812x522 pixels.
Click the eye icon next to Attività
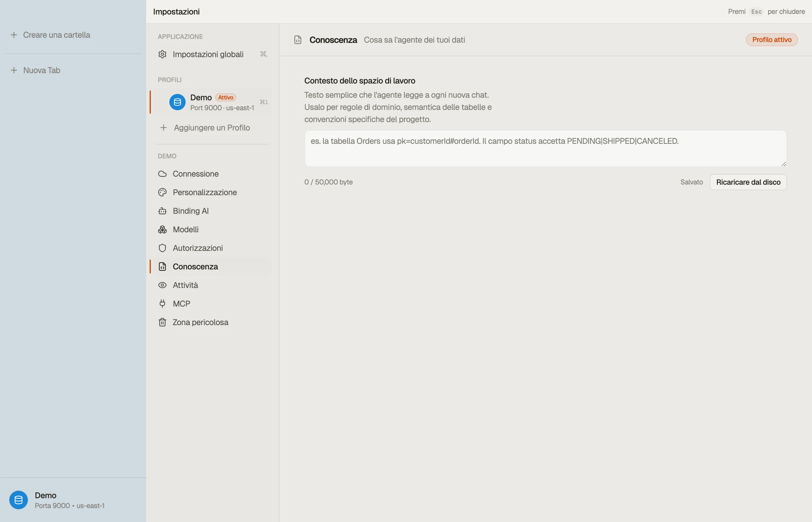162,285
